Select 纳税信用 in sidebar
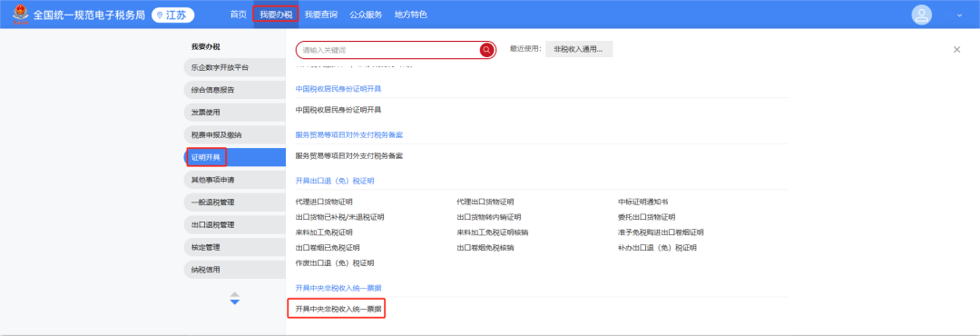The width and height of the screenshot is (980, 336). pos(235,271)
